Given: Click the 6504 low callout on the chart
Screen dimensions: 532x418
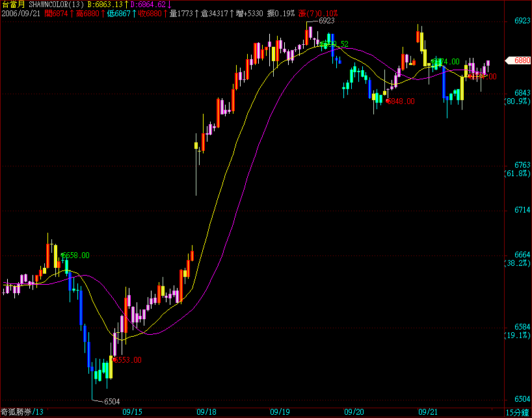Looking at the screenshot, I should click(x=112, y=402).
